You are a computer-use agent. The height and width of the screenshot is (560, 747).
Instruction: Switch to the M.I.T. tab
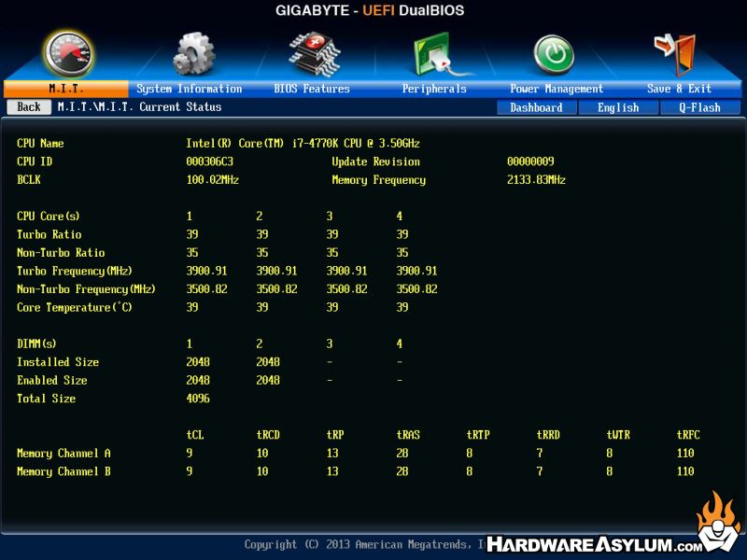point(66,89)
